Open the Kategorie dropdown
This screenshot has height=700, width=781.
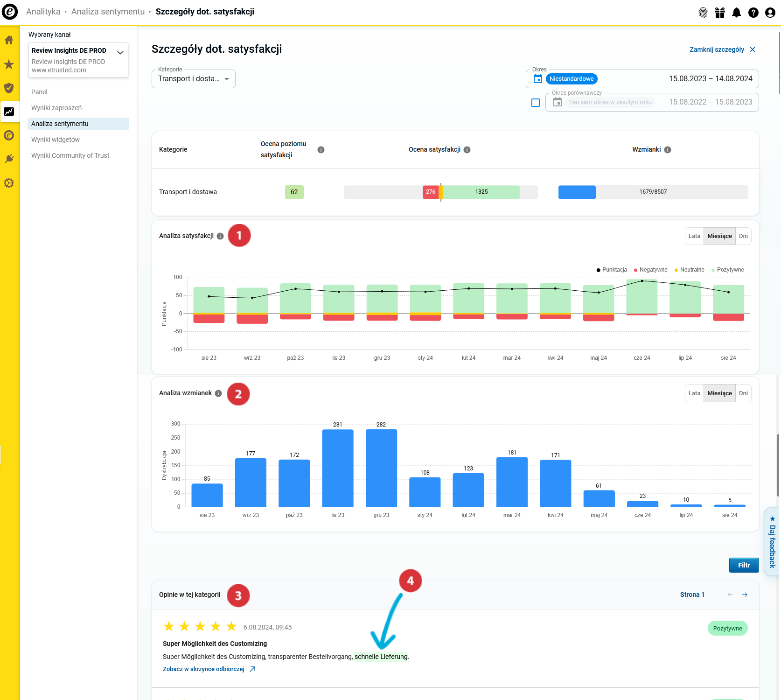point(194,79)
